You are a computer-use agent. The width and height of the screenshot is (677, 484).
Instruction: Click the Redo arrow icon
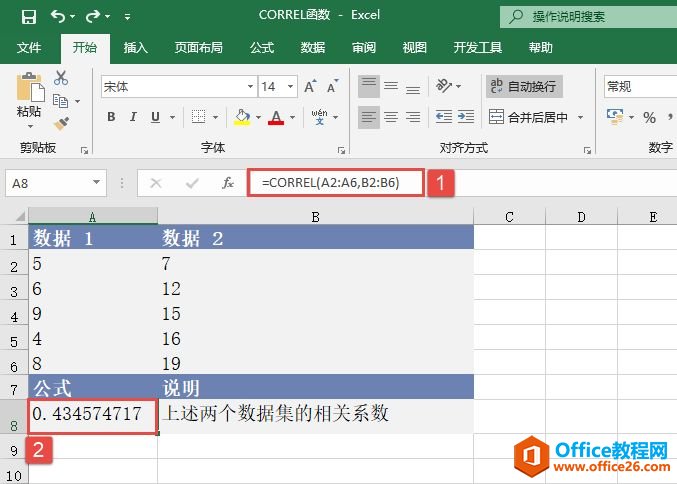pos(92,16)
